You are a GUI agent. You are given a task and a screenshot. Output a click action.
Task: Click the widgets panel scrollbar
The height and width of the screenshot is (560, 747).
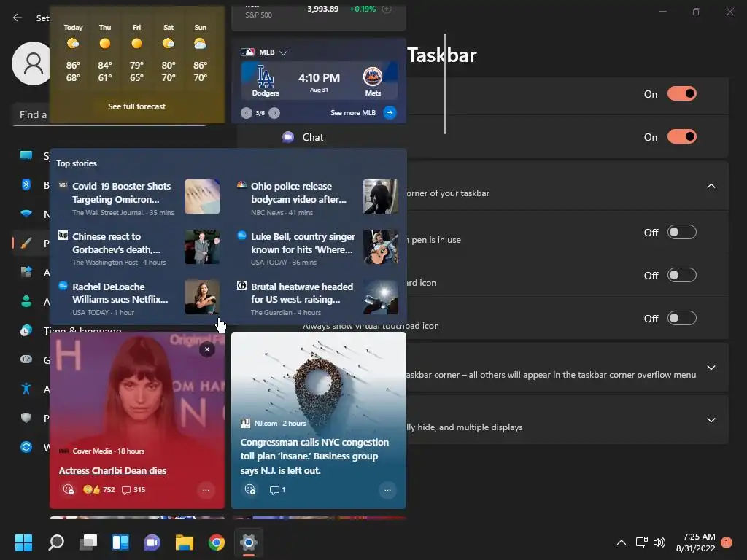(x=445, y=84)
